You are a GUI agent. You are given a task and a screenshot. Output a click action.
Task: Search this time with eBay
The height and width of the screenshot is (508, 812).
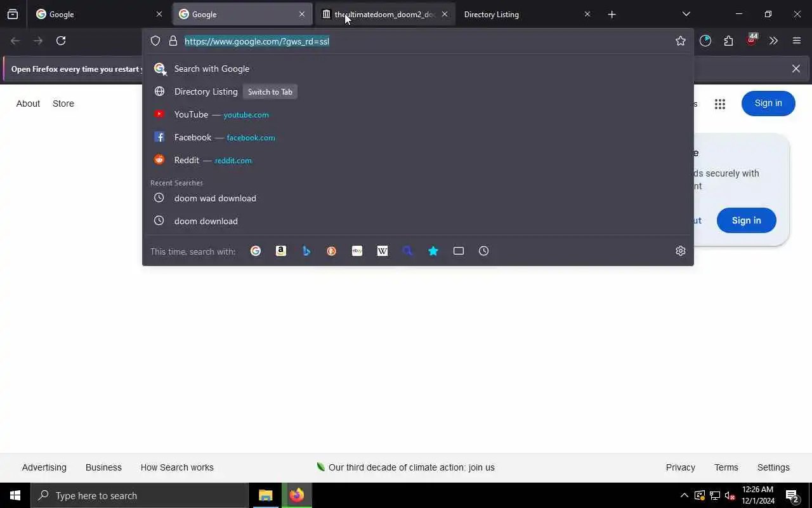(357, 251)
